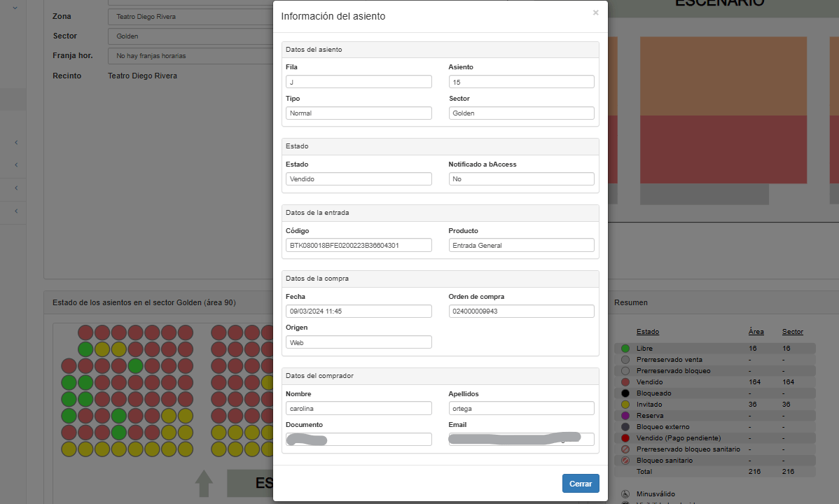Sort by the Área column header

click(x=756, y=332)
